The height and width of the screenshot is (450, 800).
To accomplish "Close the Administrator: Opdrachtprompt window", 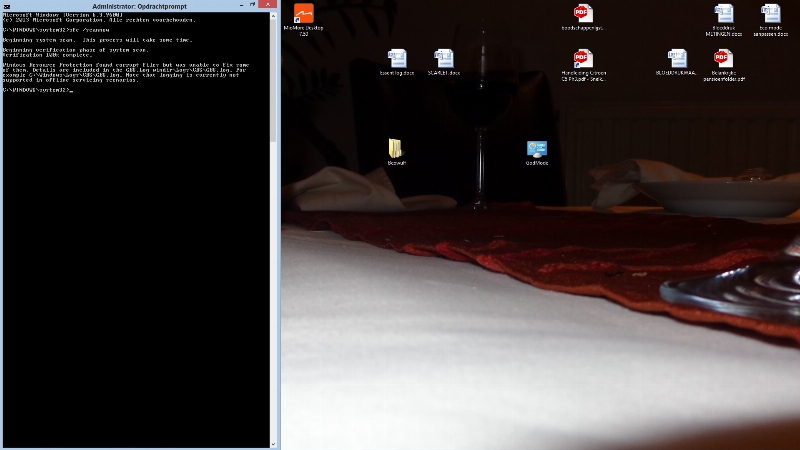I will (268, 5).
